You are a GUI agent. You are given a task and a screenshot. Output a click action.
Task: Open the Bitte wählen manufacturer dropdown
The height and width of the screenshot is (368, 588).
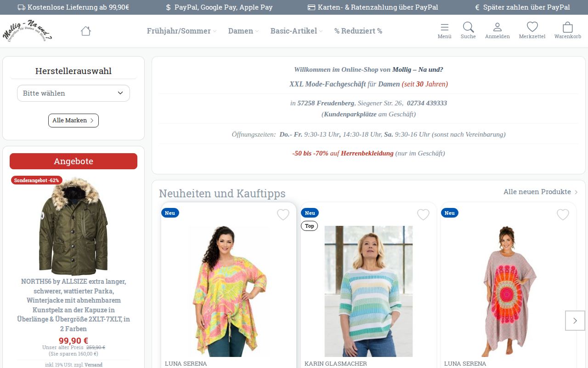point(73,93)
